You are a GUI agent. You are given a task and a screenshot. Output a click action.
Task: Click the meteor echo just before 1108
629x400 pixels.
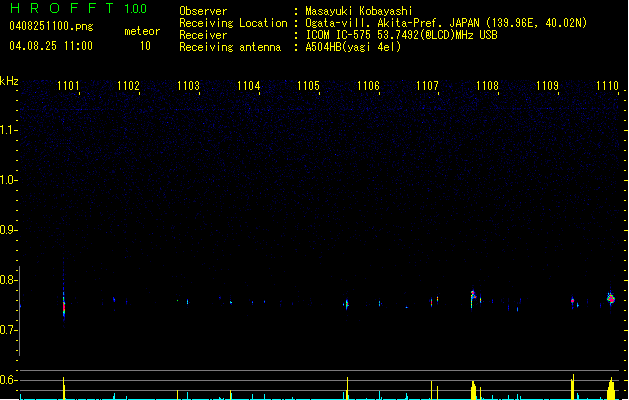(x=473, y=298)
